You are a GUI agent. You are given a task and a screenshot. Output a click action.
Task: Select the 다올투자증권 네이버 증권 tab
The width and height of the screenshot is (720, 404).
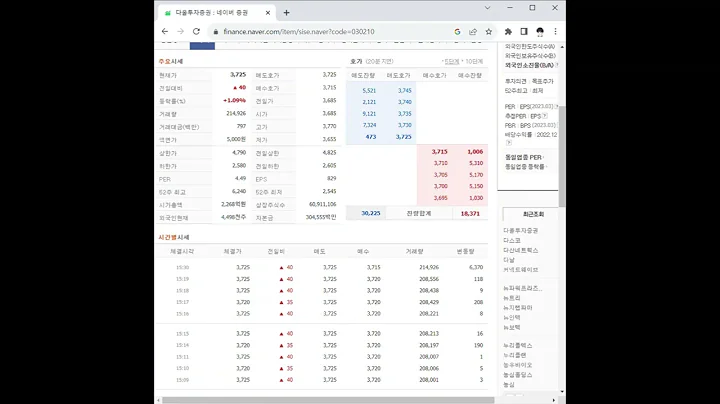[x=216, y=13]
